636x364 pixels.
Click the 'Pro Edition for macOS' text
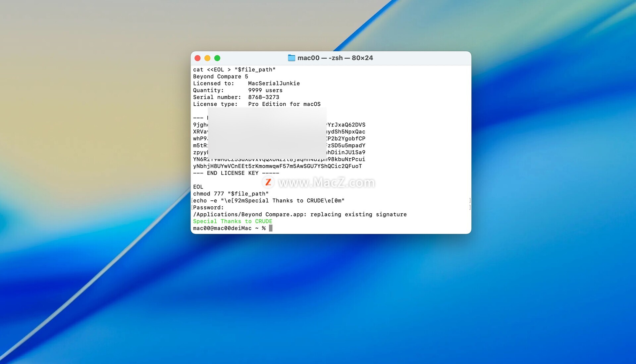284,104
